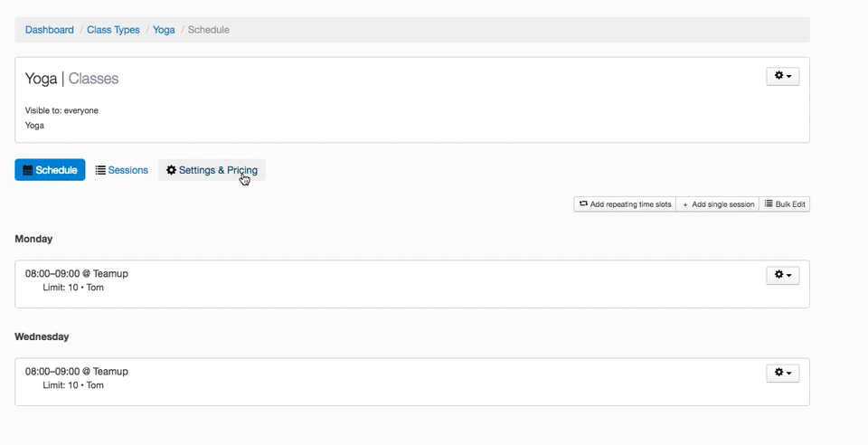Click the Bulk Edit button
This screenshot has height=445, width=868.
click(785, 204)
